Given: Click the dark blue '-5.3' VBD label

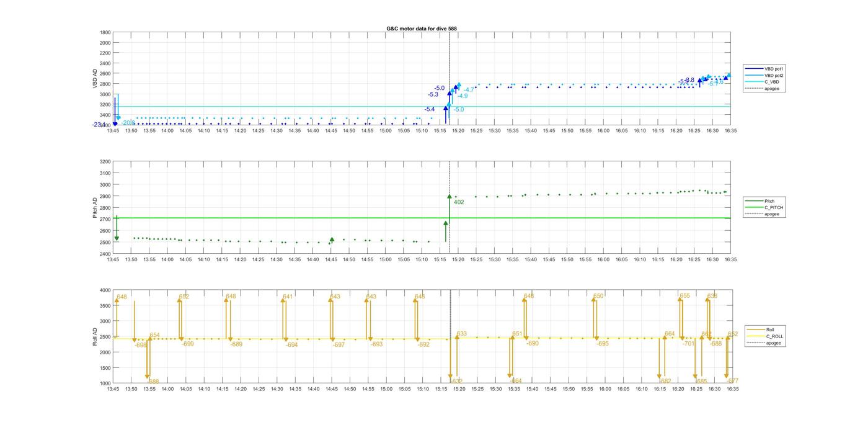Looking at the screenshot, I should (433, 94).
